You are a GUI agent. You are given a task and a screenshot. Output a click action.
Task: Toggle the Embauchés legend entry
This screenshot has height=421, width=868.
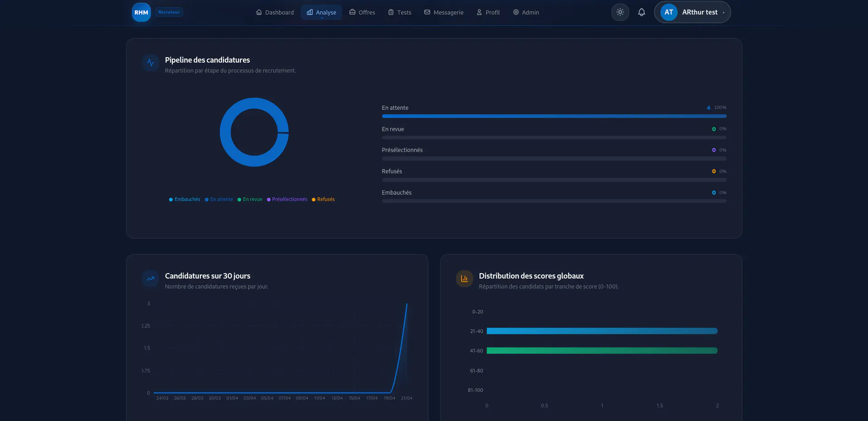tap(184, 199)
